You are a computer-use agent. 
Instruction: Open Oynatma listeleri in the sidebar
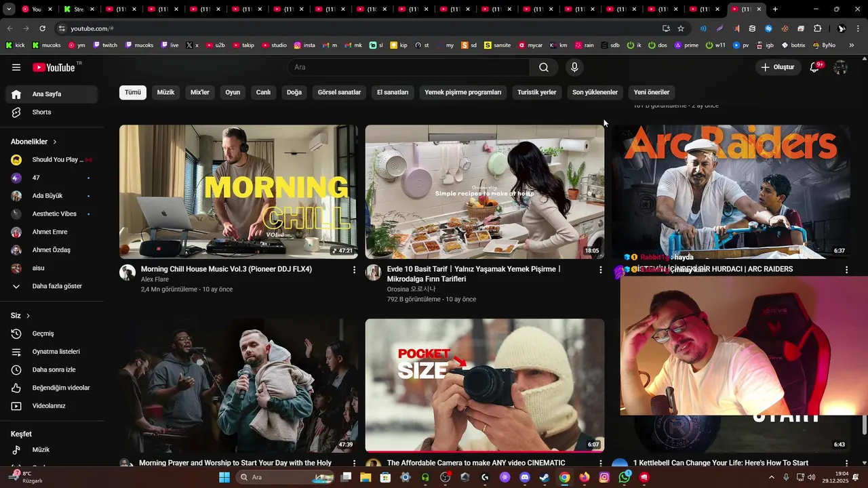pos(52,352)
